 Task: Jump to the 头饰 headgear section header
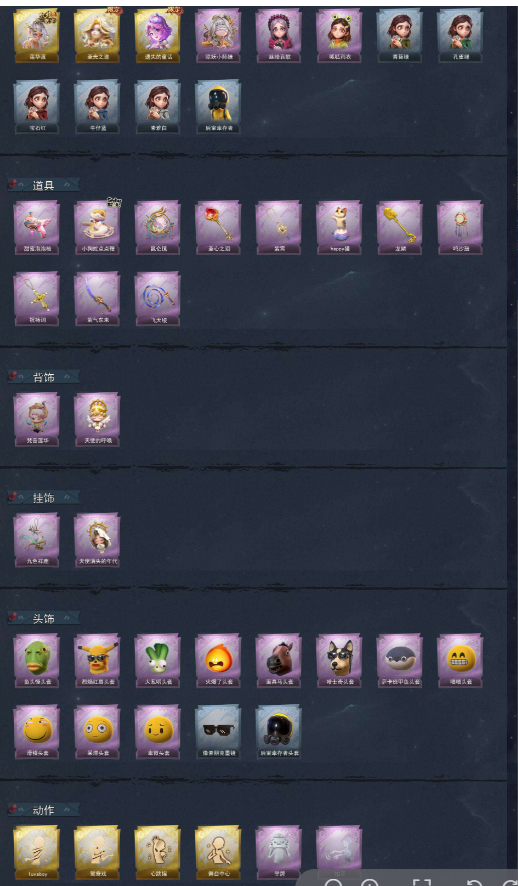pyautogui.click(x=43, y=619)
